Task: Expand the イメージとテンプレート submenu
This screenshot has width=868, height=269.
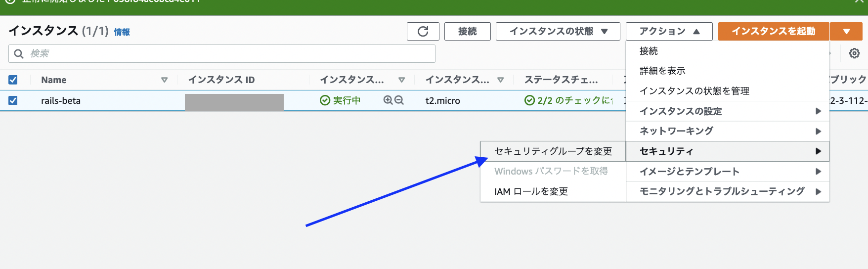Action: point(727,172)
